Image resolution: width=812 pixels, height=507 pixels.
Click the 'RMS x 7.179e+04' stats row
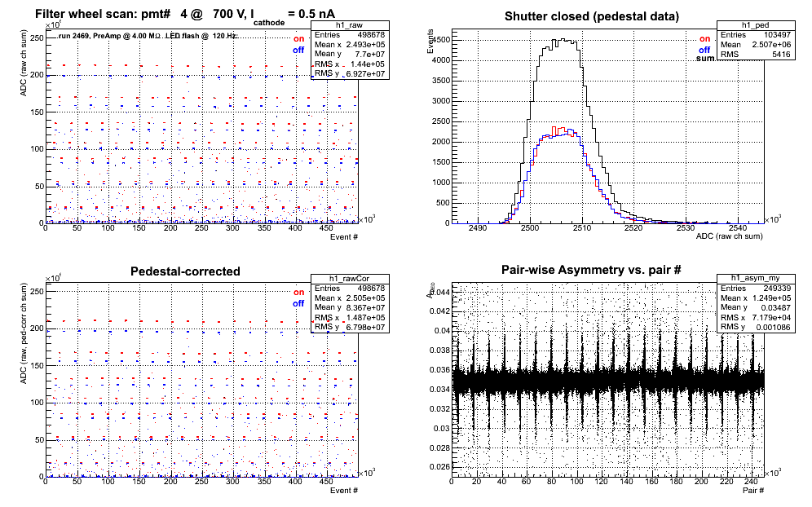[756, 317]
